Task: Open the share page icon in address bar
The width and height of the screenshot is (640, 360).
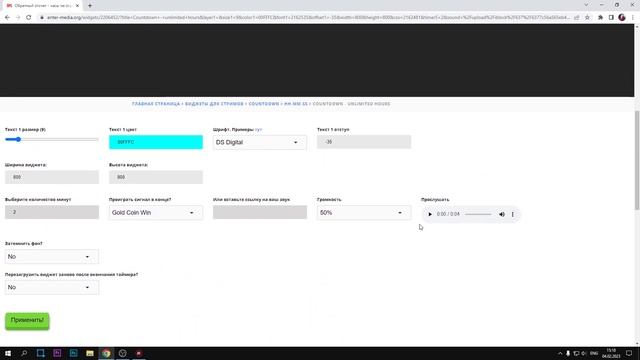Action: (x=577, y=18)
